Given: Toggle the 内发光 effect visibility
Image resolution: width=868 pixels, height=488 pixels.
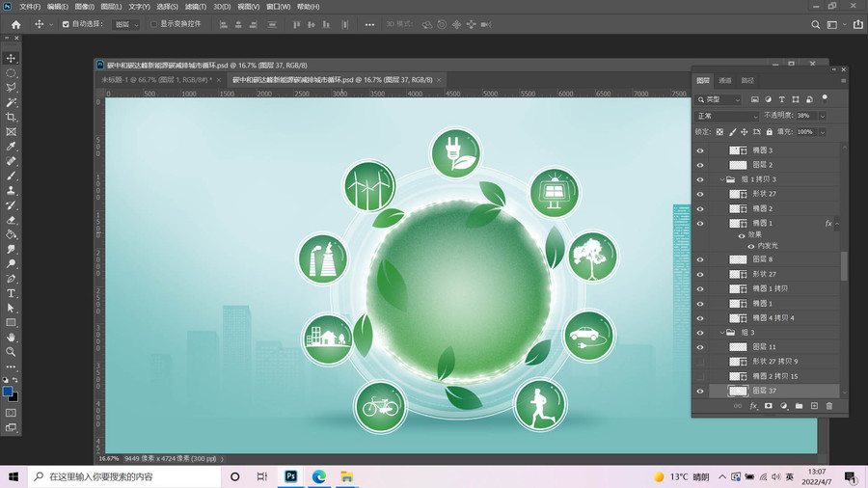Looking at the screenshot, I should coord(751,246).
